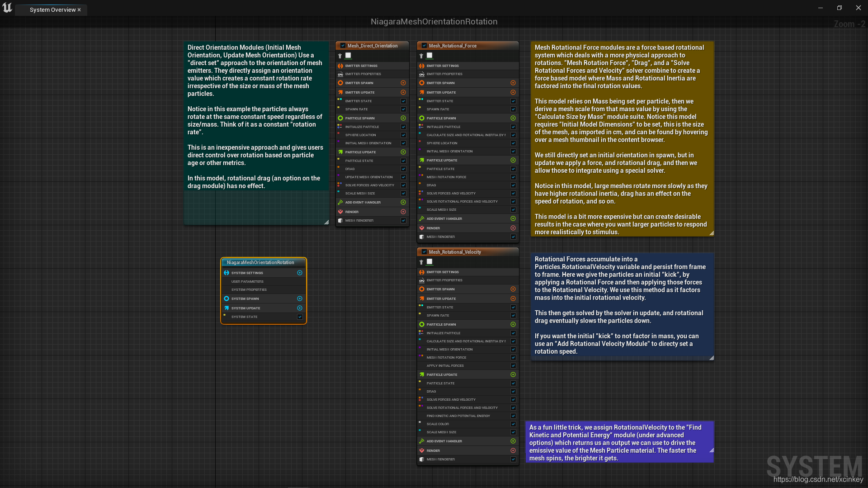Select the Mesh_Rotational_Velocity emitter title
Image resolution: width=868 pixels, height=488 pixels.
tap(455, 252)
